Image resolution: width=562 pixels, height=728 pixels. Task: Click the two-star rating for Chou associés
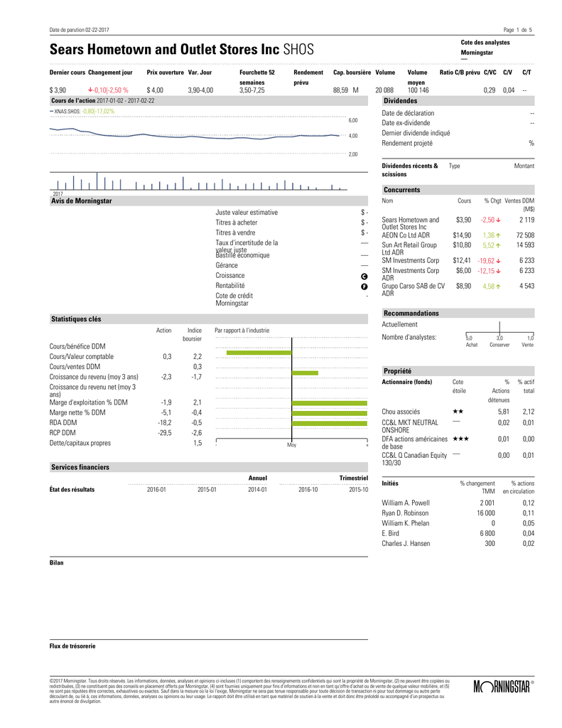[458, 412]
